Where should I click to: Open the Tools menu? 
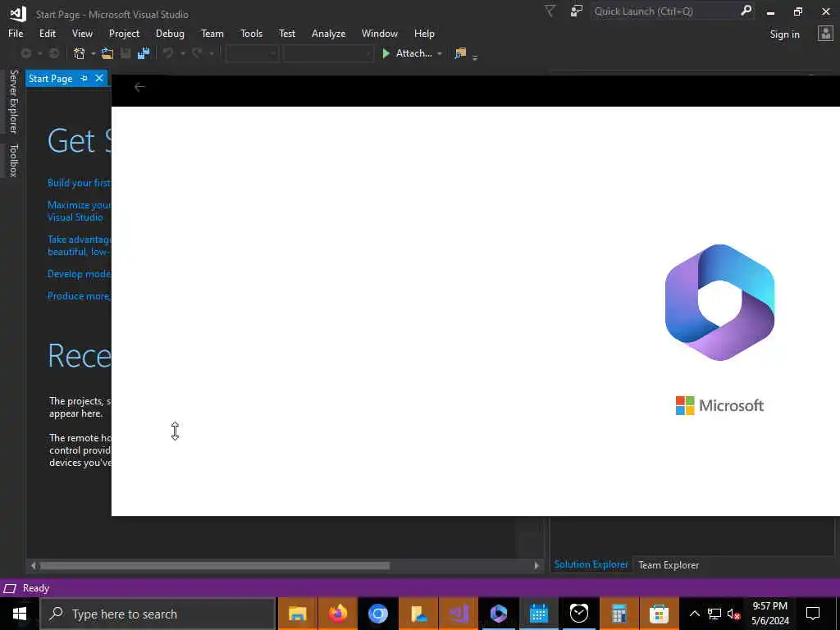251,33
